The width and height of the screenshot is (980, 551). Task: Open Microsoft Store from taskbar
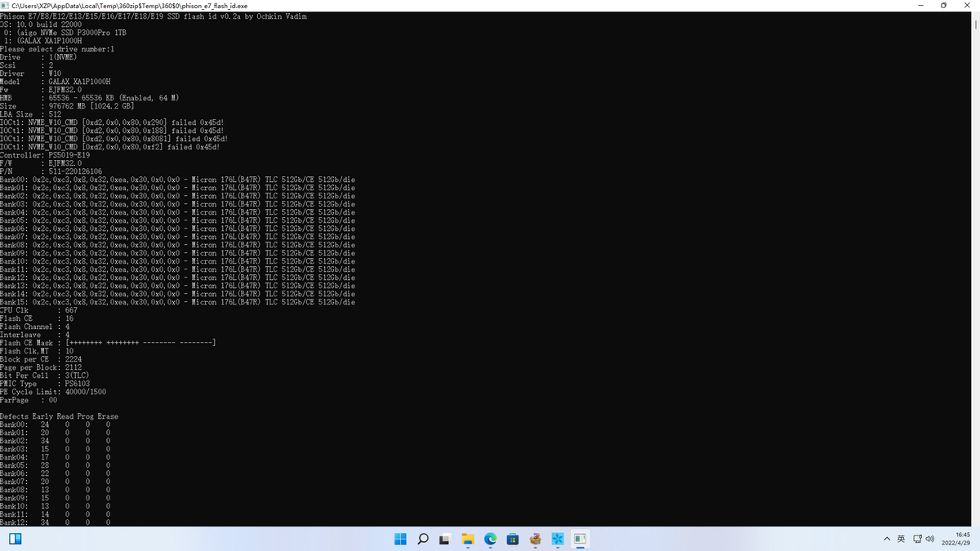[x=513, y=539]
